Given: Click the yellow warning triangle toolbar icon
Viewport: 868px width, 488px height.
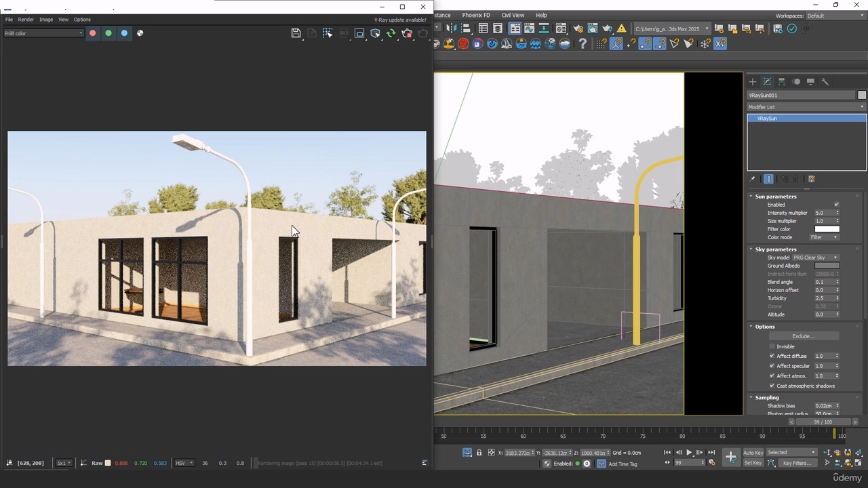Looking at the screenshot, I should click(621, 28).
